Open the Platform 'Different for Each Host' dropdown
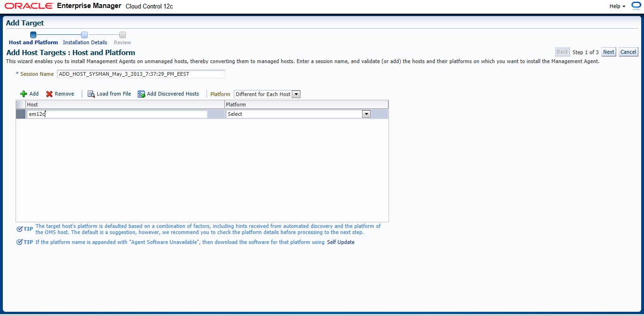The width and height of the screenshot is (644, 316). [x=267, y=94]
